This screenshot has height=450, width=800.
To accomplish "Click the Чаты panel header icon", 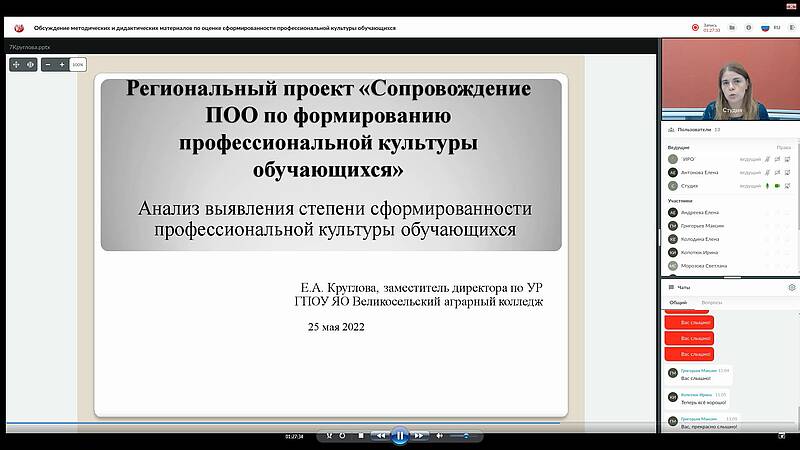I will tap(671, 287).
